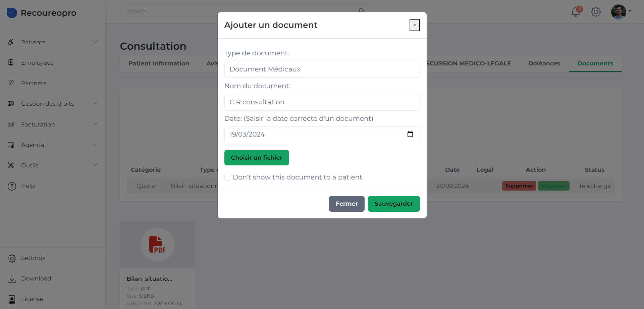Click the Outils tools icon

click(11, 165)
